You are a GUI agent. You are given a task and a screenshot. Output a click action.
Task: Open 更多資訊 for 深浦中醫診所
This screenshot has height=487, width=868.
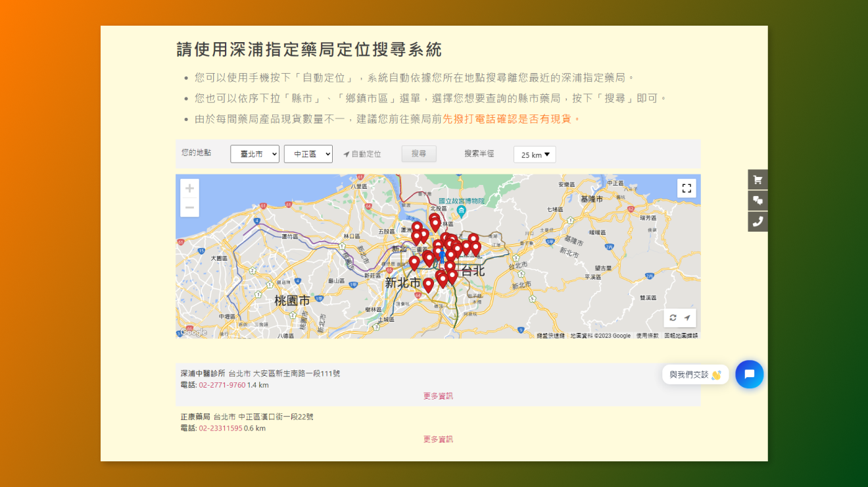[438, 396]
